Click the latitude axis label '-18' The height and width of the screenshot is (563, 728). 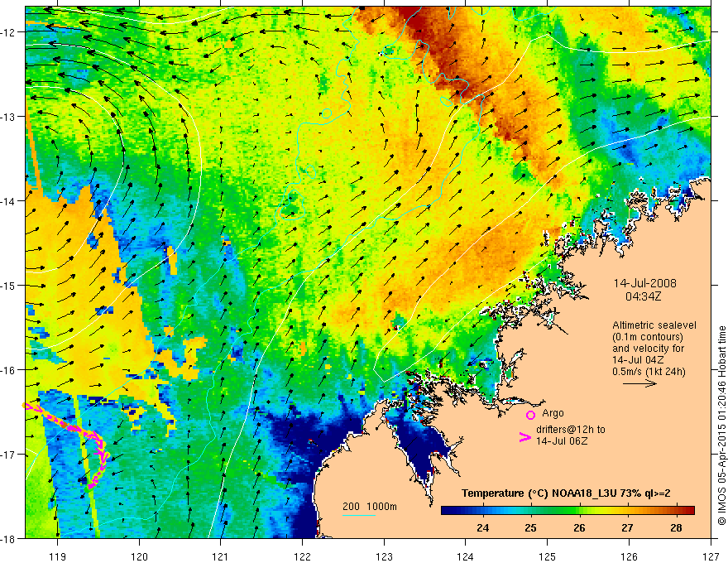tap(9, 539)
